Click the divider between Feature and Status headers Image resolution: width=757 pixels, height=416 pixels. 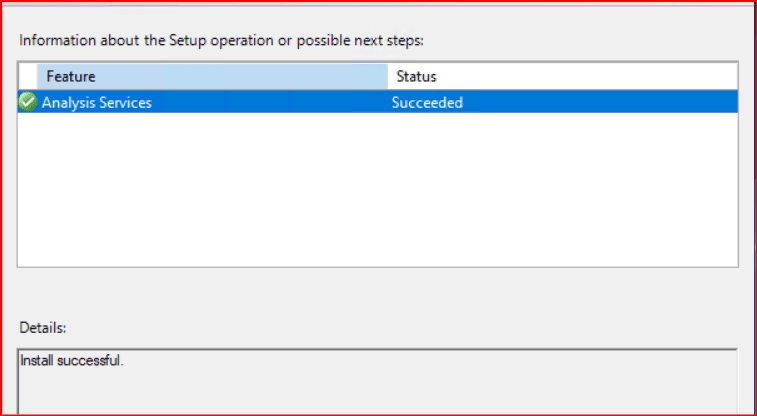click(388, 76)
